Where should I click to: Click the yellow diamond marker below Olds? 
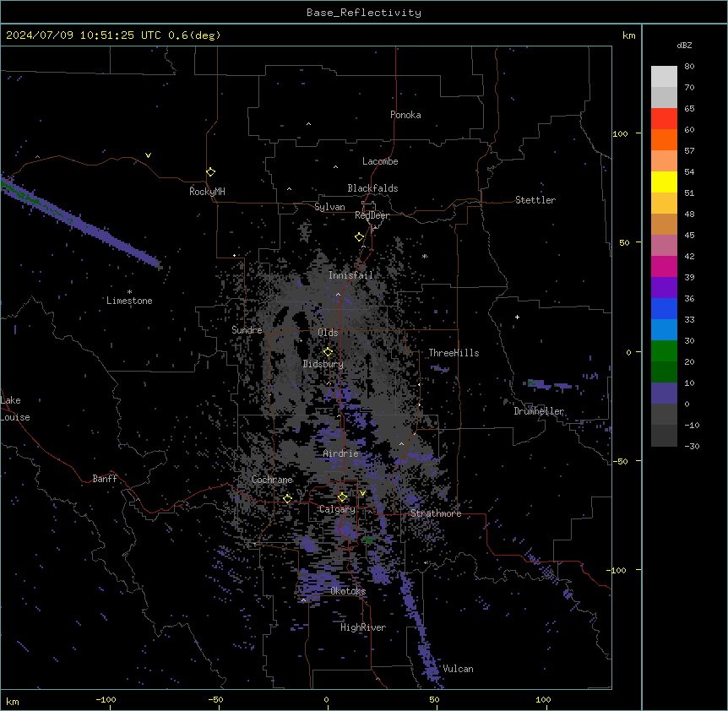(x=329, y=352)
